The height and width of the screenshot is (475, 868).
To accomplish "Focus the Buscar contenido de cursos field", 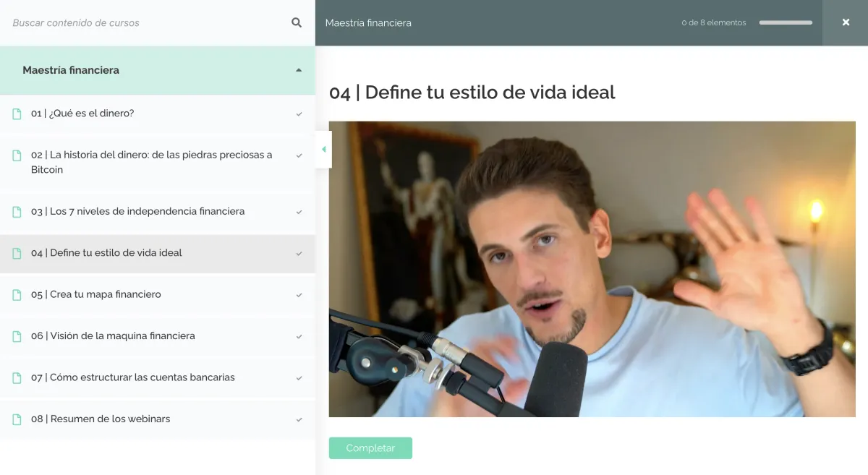I will tap(145, 22).
